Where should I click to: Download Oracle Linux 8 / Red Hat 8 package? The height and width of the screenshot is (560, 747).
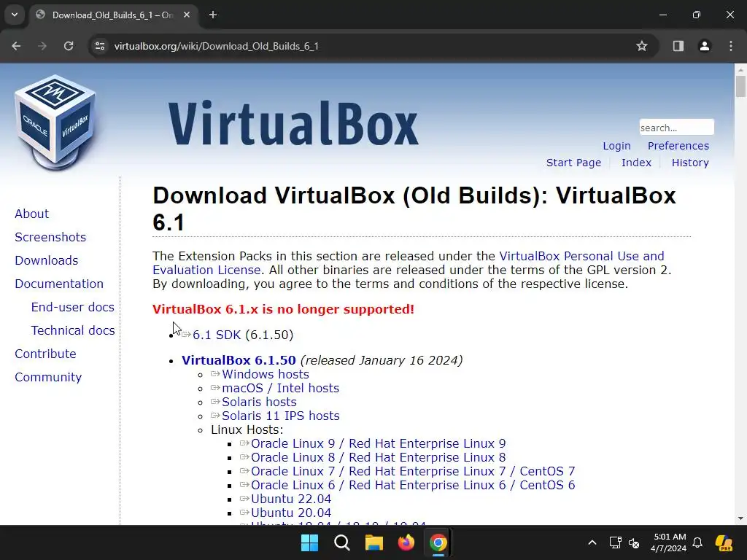(379, 457)
